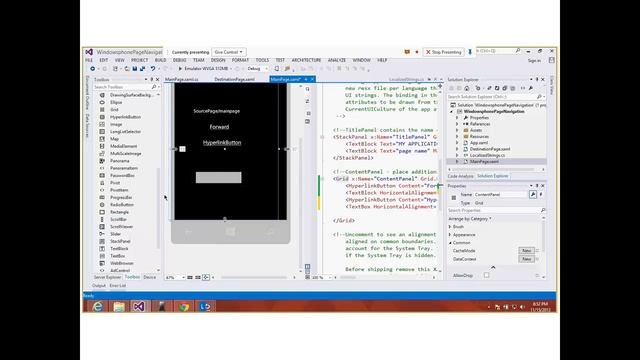Open the Give Control dropdown
The height and width of the screenshot is (360, 640).
click(x=229, y=52)
